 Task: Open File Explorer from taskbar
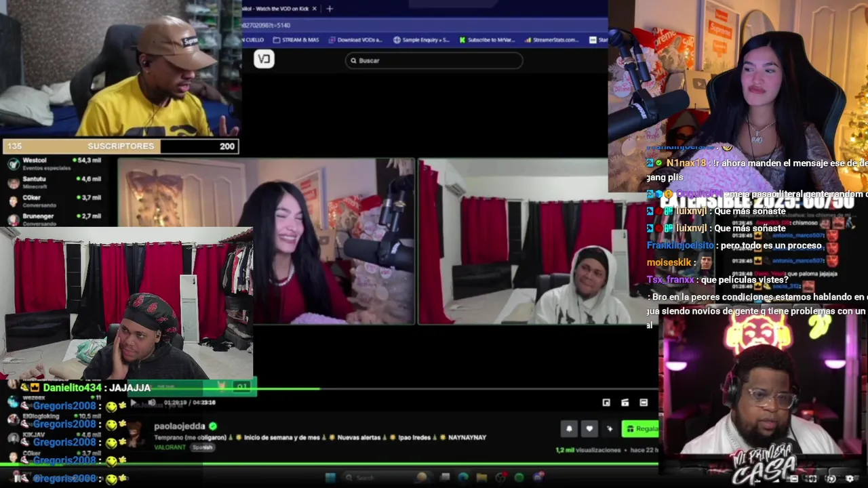point(481,477)
